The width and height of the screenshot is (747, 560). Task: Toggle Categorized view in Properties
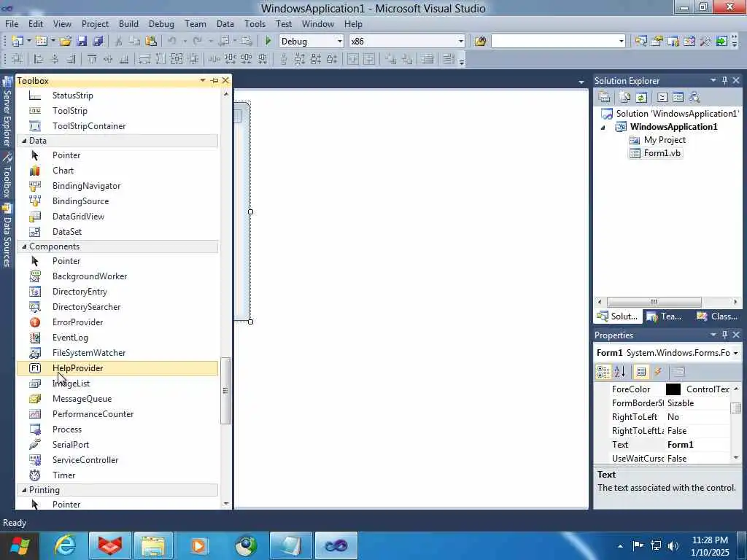pyautogui.click(x=603, y=372)
